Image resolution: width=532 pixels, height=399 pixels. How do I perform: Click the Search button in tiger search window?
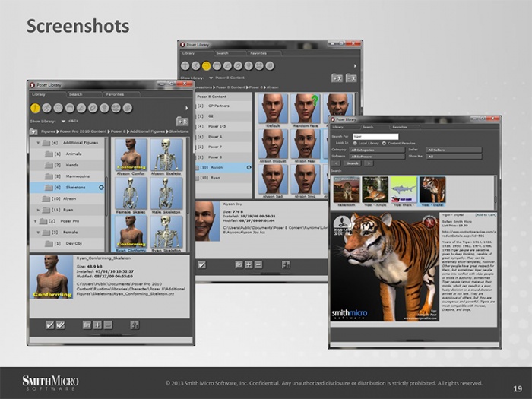[x=352, y=163]
